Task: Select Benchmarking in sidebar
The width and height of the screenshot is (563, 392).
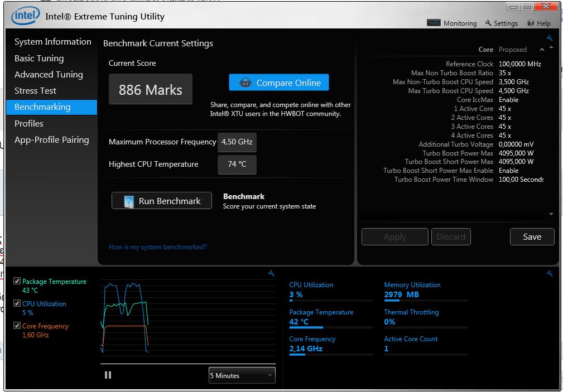Action: 52,107
